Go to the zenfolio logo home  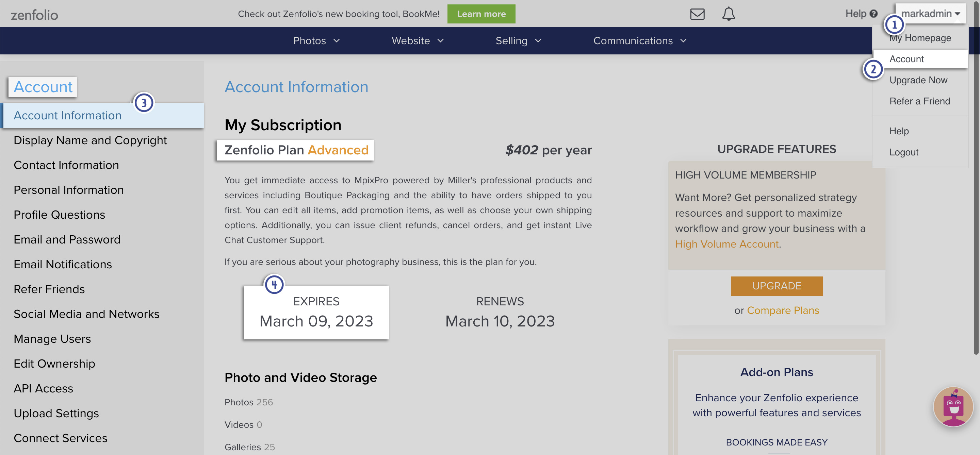[34, 15]
